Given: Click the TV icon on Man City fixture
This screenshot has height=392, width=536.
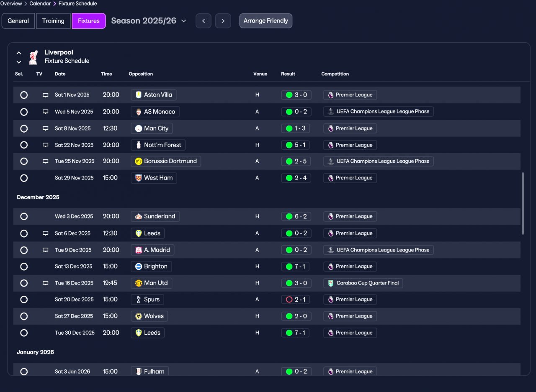Looking at the screenshot, I should (45, 128).
